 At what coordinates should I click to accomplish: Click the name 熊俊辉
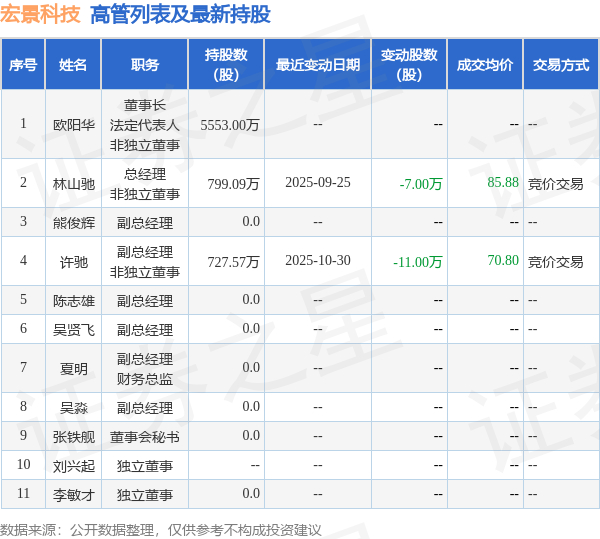tap(73, 223)
